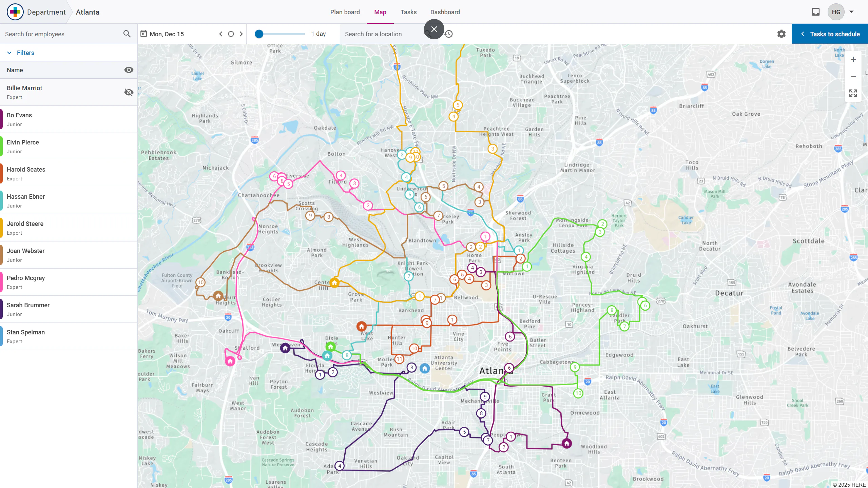Fit map to full extent icon
Viewport: 868px width, 488px height.
[x=853, y=93]
